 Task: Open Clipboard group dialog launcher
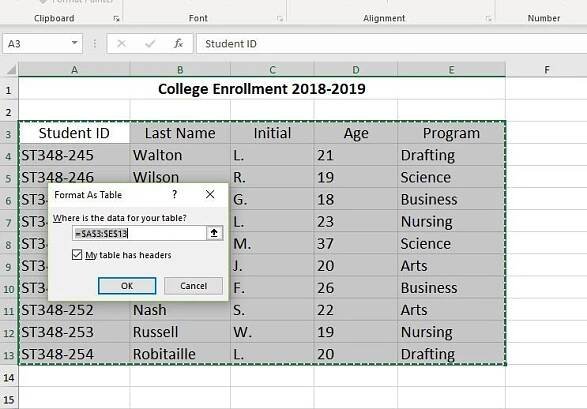[116, 19]
